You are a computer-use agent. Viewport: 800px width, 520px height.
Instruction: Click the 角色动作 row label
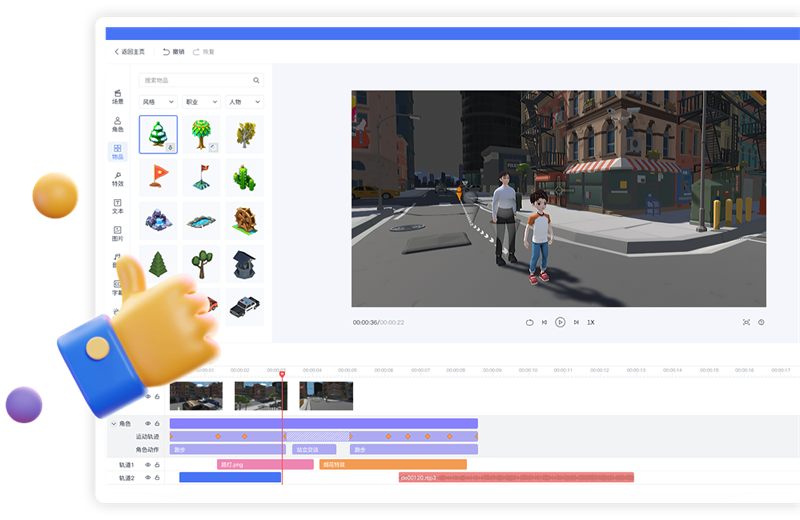147,450
